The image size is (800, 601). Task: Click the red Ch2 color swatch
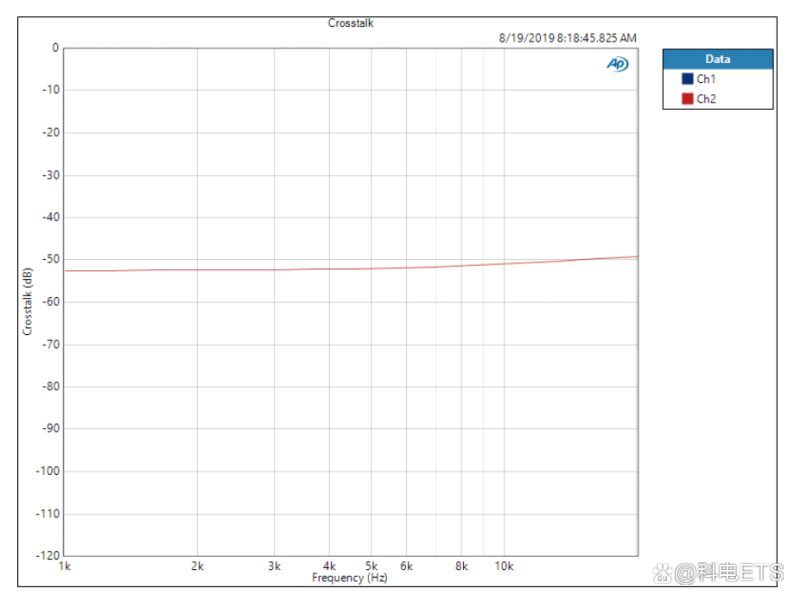(x=687, y=99)
